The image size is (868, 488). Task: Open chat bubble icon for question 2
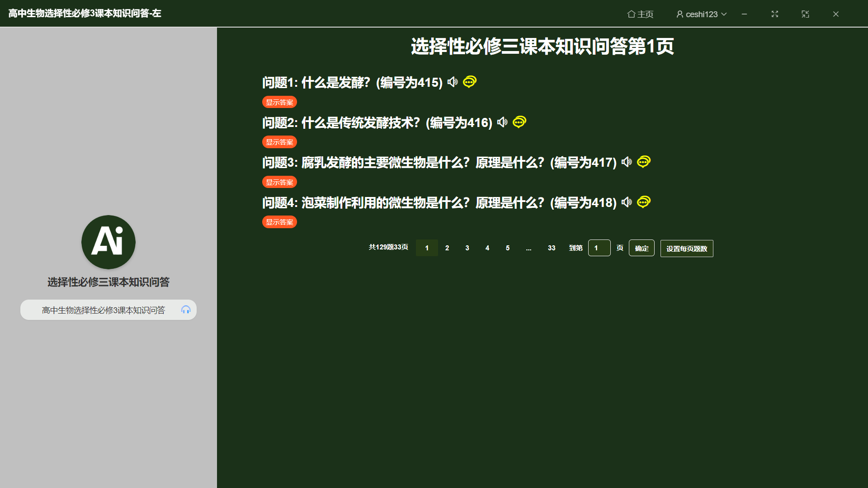(519, 122)
